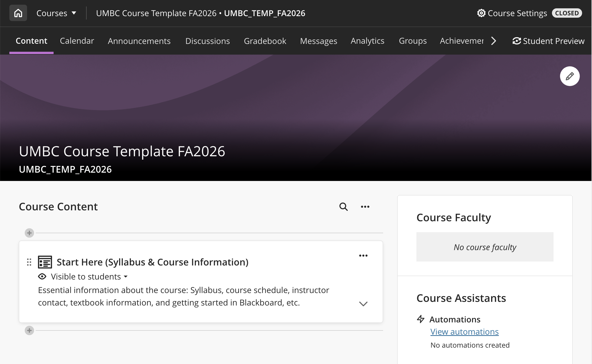The width and height of the screenshot is (592, 364).
Task: Open the Start Here (Syllabus & Course Information) module
Action: point(152,262)
